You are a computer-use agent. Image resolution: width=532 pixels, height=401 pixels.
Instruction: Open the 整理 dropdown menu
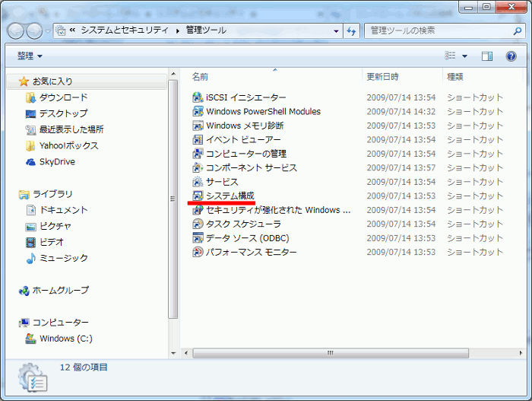click(x=30, y=56)
